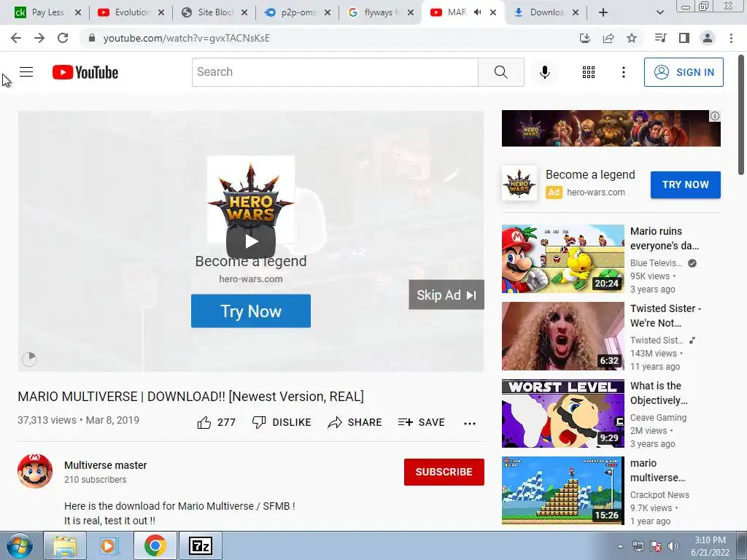Focus the address bar URL
The image size is (747, 560).
click(x=186, y=38)
